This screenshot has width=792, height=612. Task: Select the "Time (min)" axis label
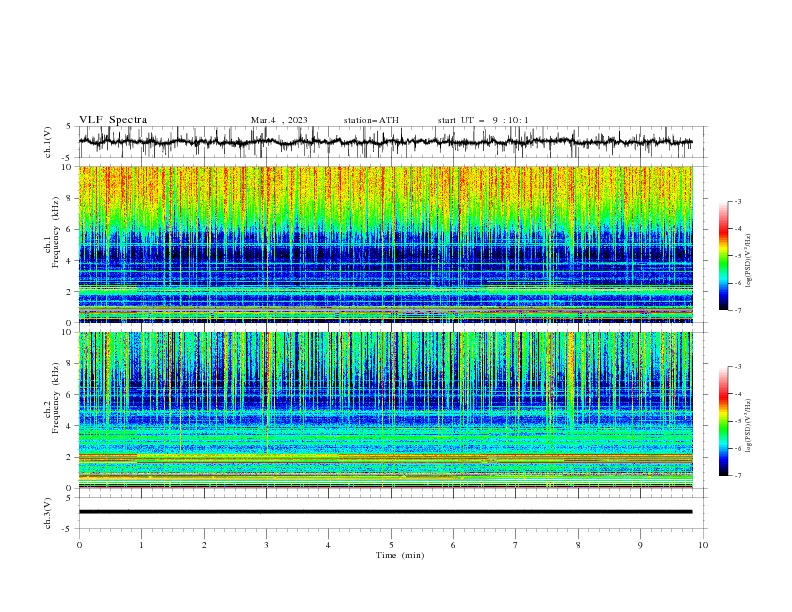tap(400, 555)
